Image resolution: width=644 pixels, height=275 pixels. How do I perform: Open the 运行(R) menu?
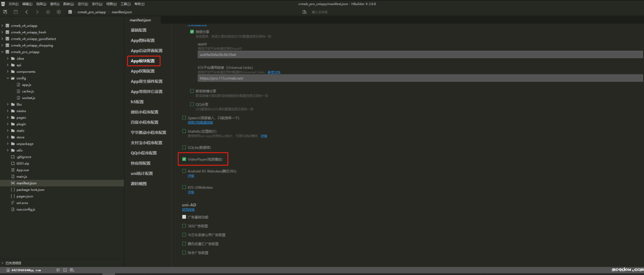(83, 4)
